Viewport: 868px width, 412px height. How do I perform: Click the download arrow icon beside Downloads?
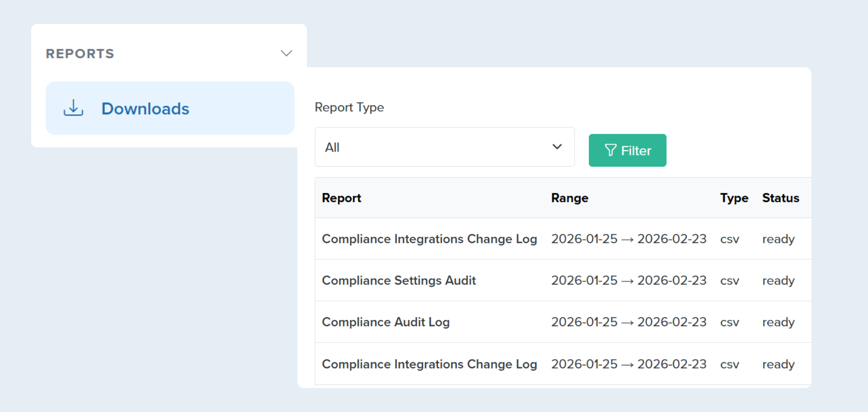(73, 108)
